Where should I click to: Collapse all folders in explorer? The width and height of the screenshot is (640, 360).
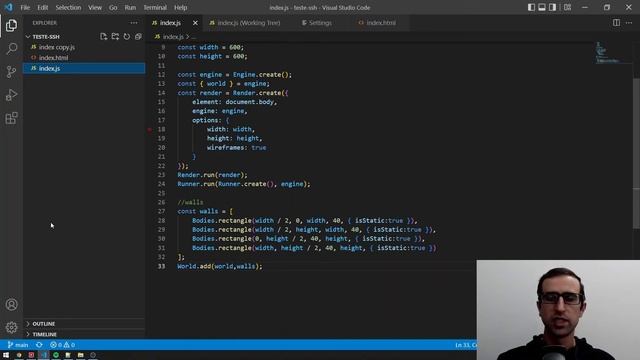pos(138,37)
